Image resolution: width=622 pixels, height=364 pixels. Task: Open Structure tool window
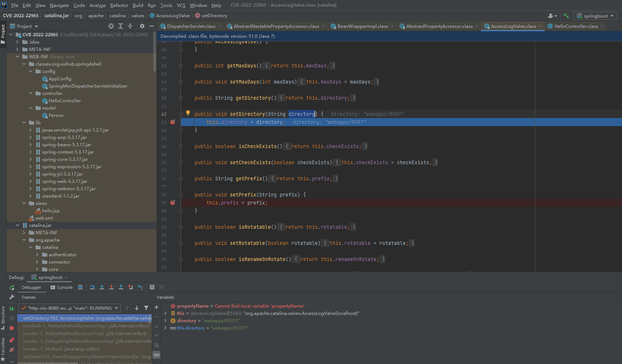coord(3,317)
